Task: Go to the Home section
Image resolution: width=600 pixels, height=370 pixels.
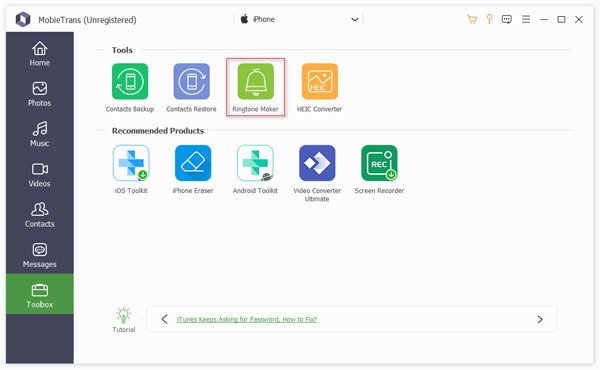Action: [40, 54]
